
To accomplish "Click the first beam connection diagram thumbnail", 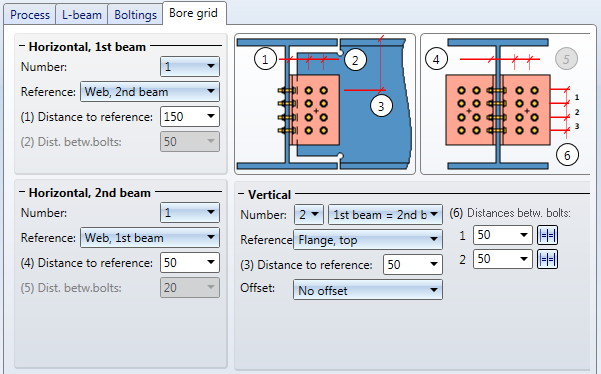I will [325, 104].
